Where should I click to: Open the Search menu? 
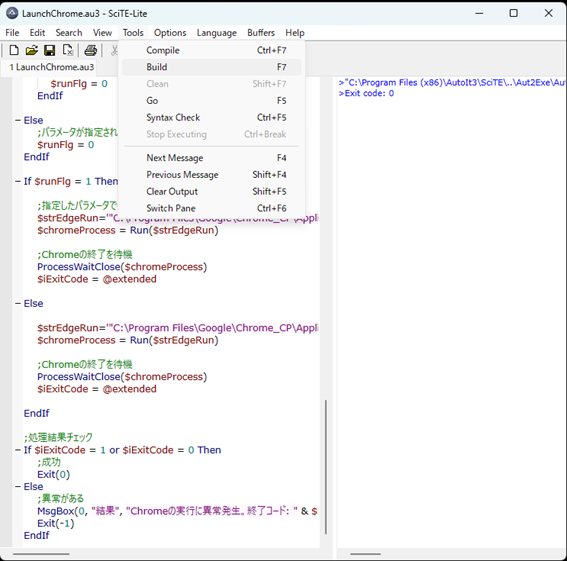point(69,33)
